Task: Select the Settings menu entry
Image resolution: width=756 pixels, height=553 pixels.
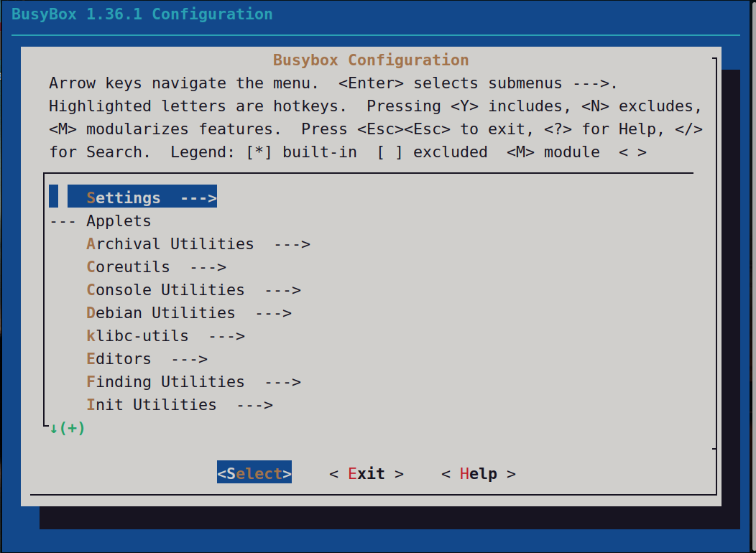Action: tap(124, 197)
